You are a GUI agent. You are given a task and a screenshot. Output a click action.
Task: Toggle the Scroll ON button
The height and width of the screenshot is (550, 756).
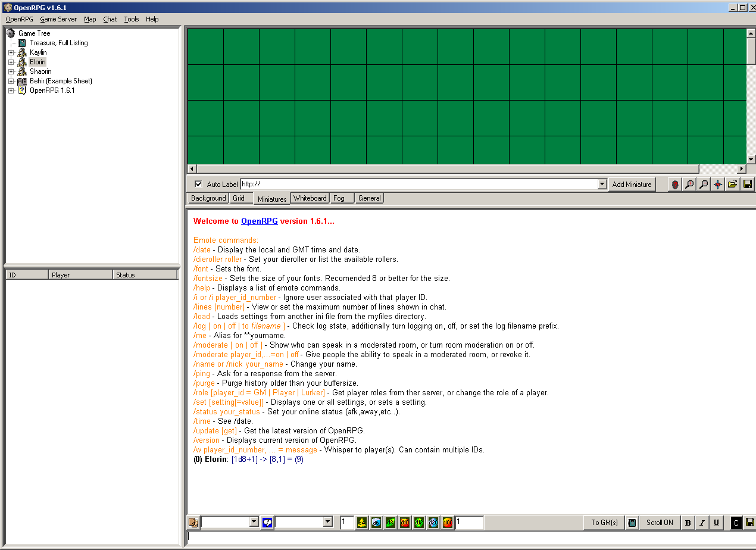[x=660, y=523]
